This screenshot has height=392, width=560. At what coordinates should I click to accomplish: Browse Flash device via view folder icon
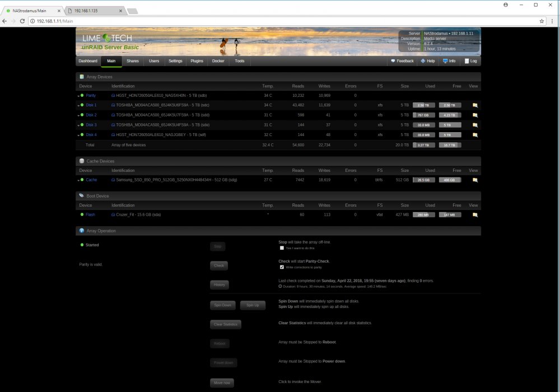click(475, 215)
